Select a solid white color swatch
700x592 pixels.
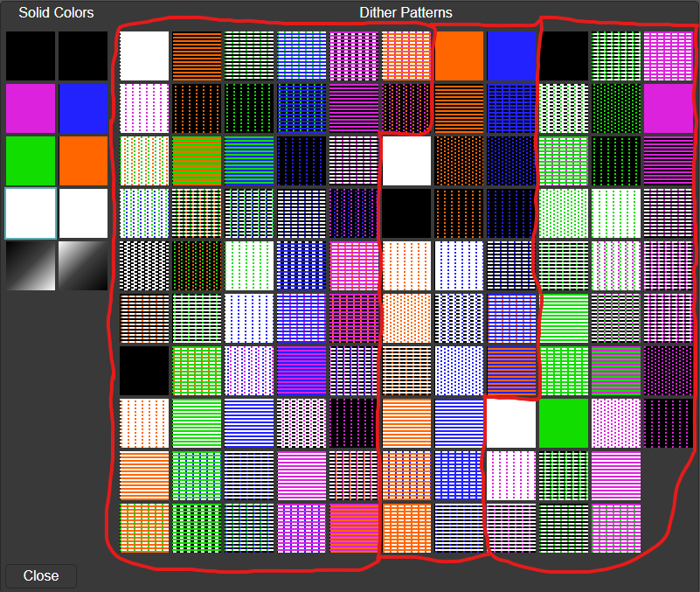30,212
